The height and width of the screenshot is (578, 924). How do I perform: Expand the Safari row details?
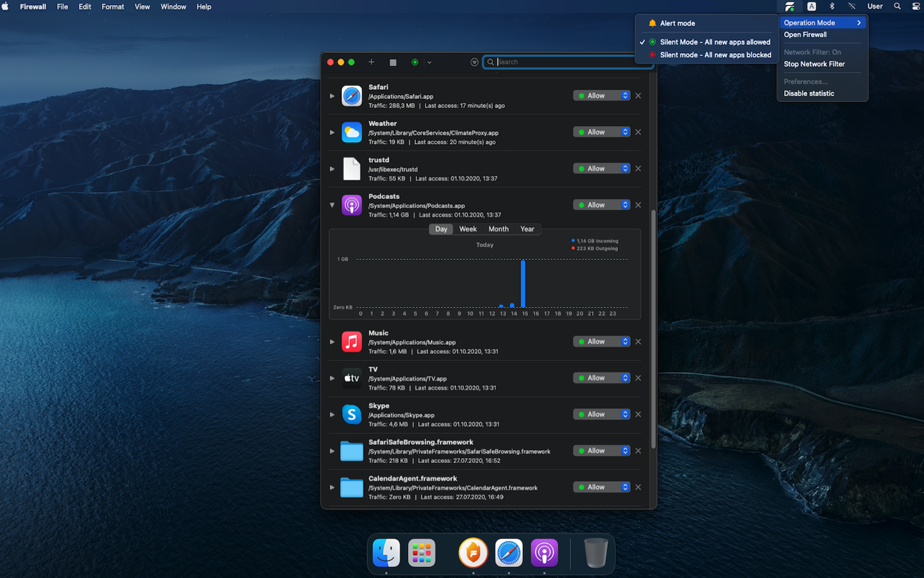coord(332,96)
